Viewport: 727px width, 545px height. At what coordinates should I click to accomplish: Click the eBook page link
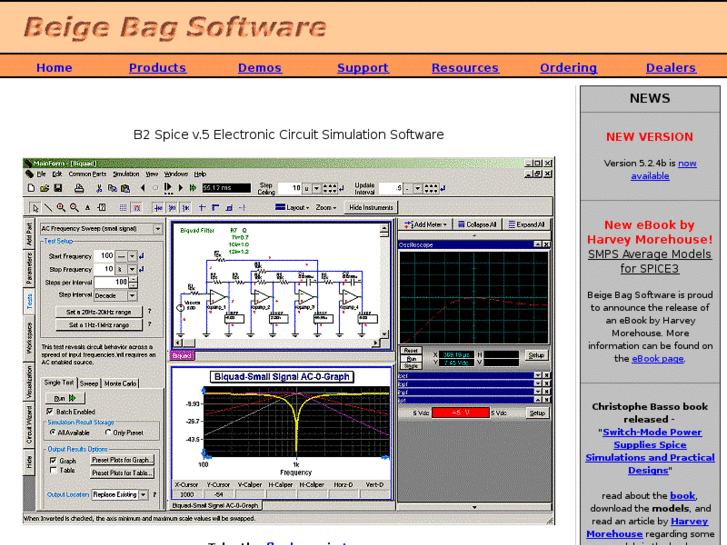pyautogui.click(x=657, y=359)
